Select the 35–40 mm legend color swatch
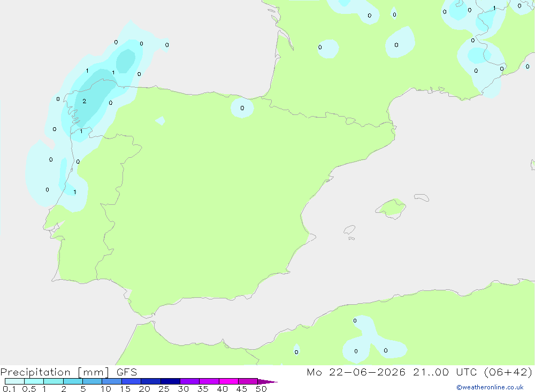 (209, 381)
